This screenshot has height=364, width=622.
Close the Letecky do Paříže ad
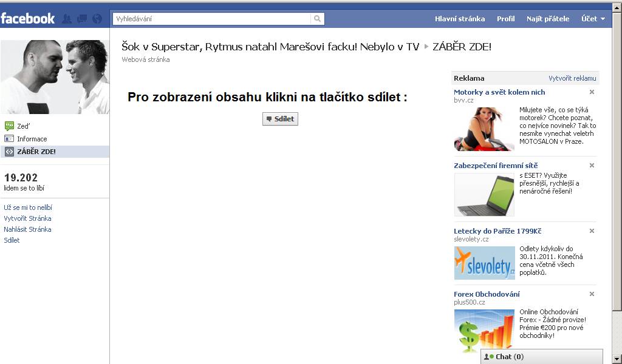(592, 231)
